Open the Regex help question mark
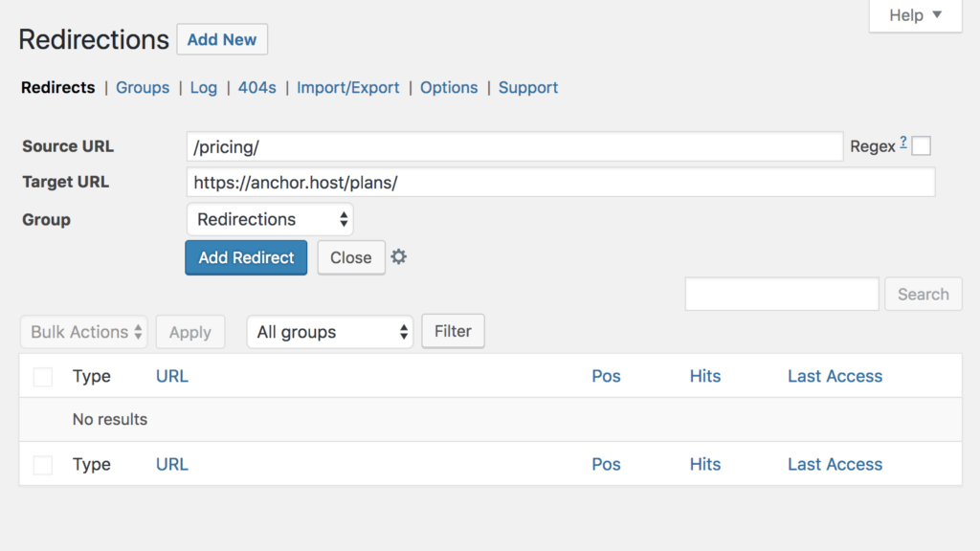The image size is (980, 551). click(x=903, y=143)
